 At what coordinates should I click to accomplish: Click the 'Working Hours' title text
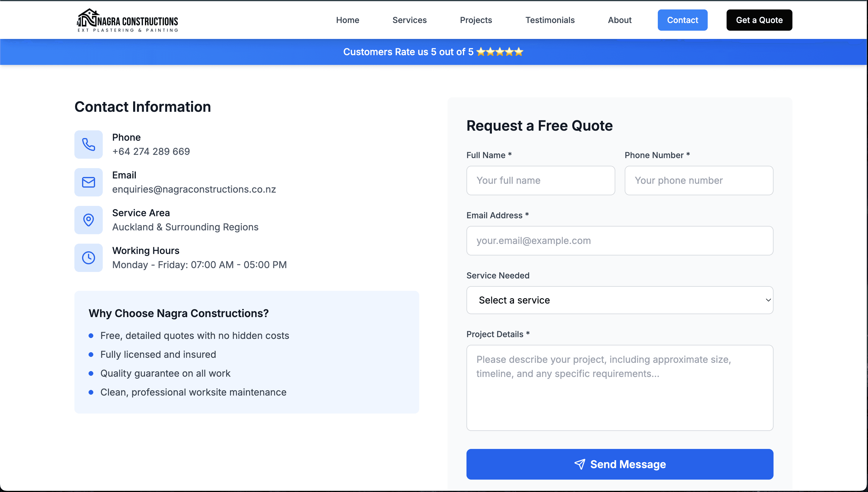pos(146,250)
